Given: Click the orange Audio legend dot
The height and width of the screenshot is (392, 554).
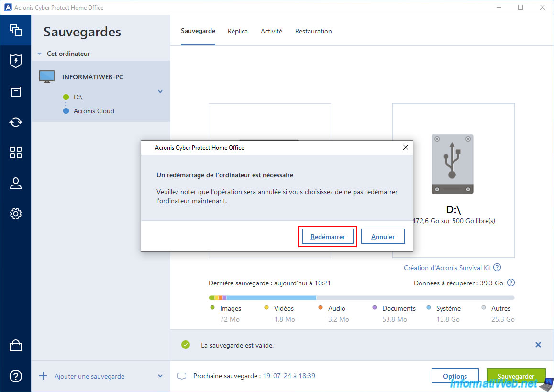Looking at the screenshot, I should pos(321,307).
